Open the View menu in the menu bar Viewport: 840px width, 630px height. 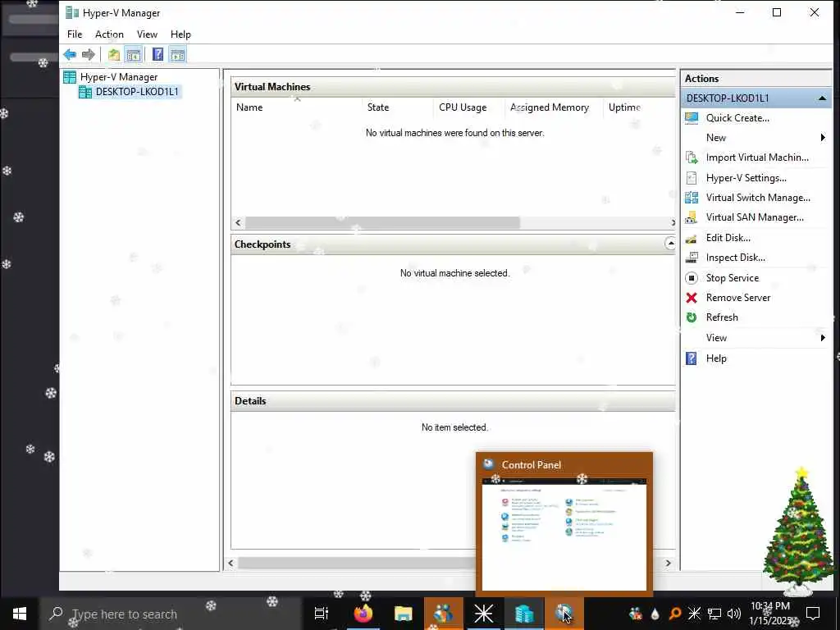[147, 34]
